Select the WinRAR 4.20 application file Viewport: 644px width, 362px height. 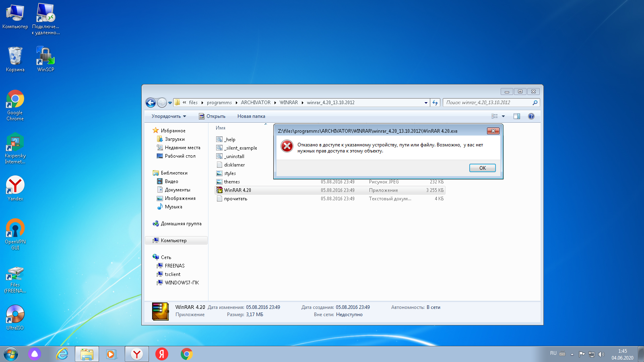click(330, 190)
